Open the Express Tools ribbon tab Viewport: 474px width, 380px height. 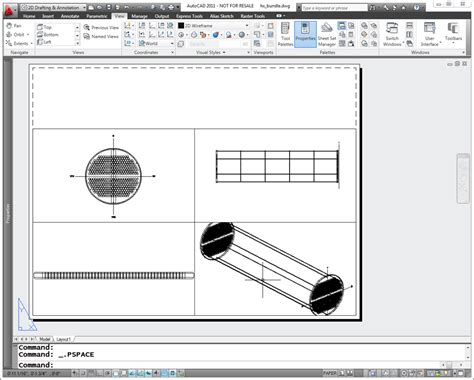pos(189,16)
